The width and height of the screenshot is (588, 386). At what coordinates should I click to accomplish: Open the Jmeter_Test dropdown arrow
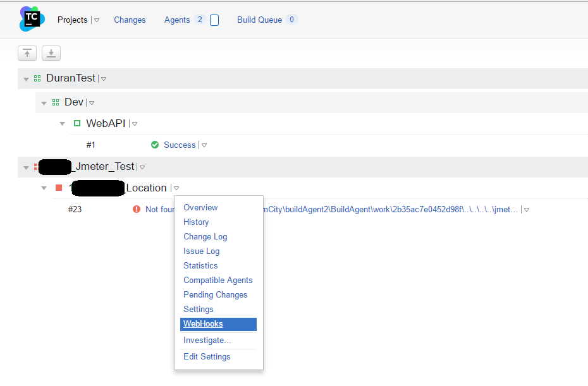(x=142, y=167)
